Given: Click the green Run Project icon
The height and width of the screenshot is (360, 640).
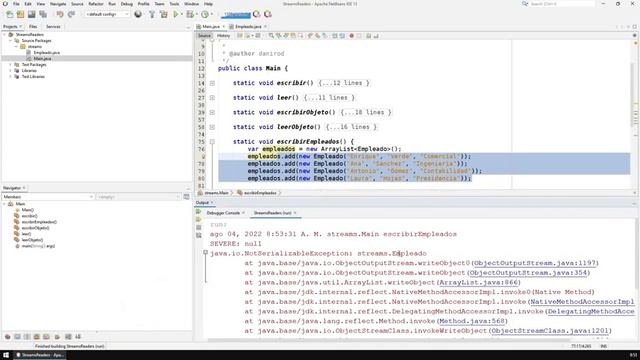Looking at the screenshot, I should coord(176,14).
